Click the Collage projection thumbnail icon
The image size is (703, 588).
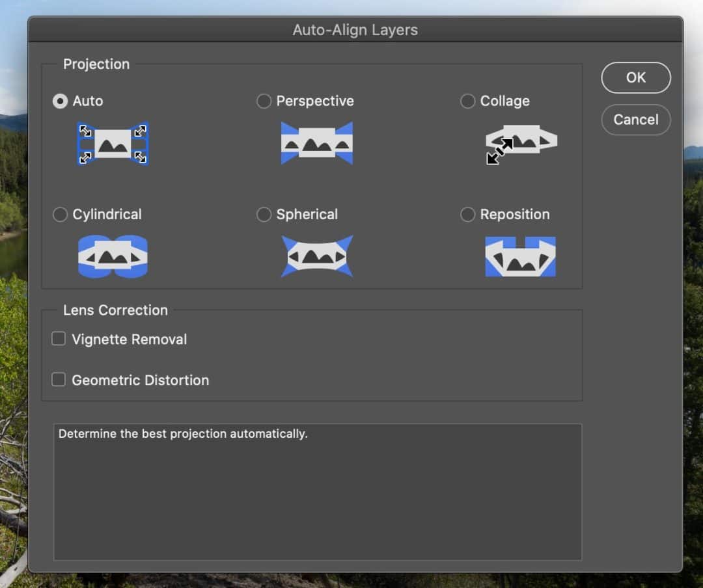520,140
